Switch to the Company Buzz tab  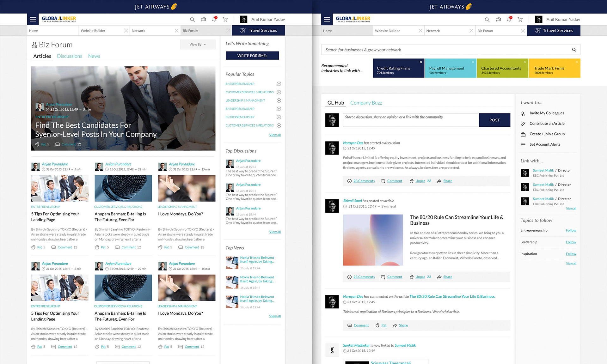point(366,103)
